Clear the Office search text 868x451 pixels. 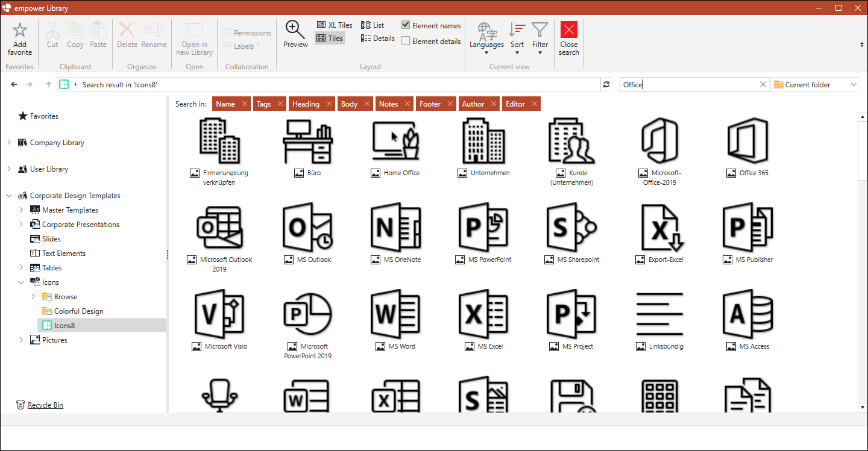click(x=763, y=85)
